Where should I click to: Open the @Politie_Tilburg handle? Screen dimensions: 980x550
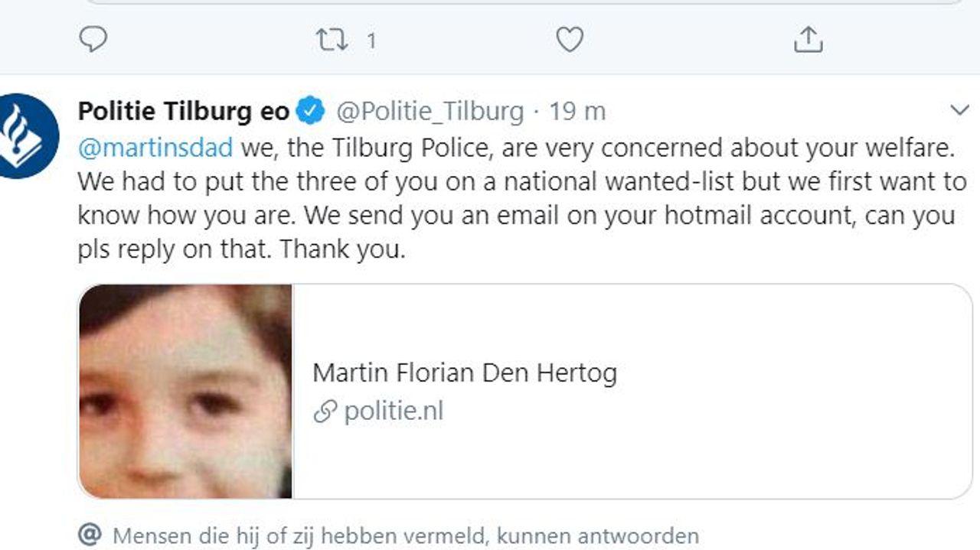pyautogui.click(x=430, y=112)
